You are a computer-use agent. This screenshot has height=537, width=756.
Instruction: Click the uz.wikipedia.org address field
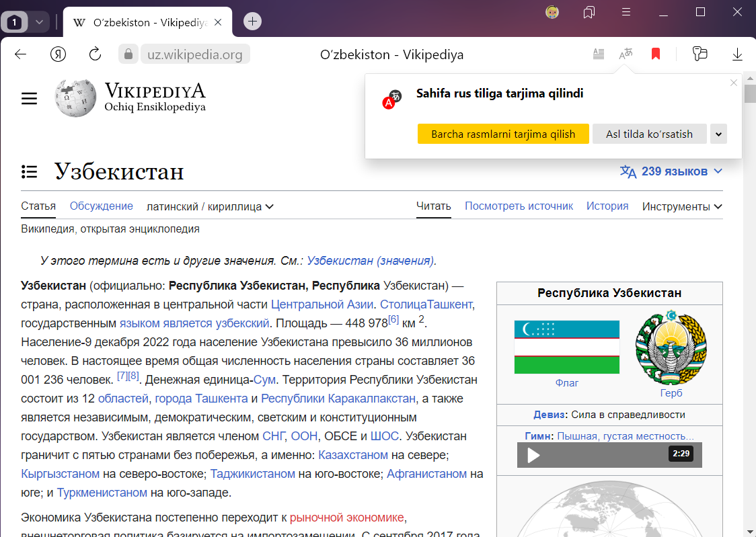(195, 54)
